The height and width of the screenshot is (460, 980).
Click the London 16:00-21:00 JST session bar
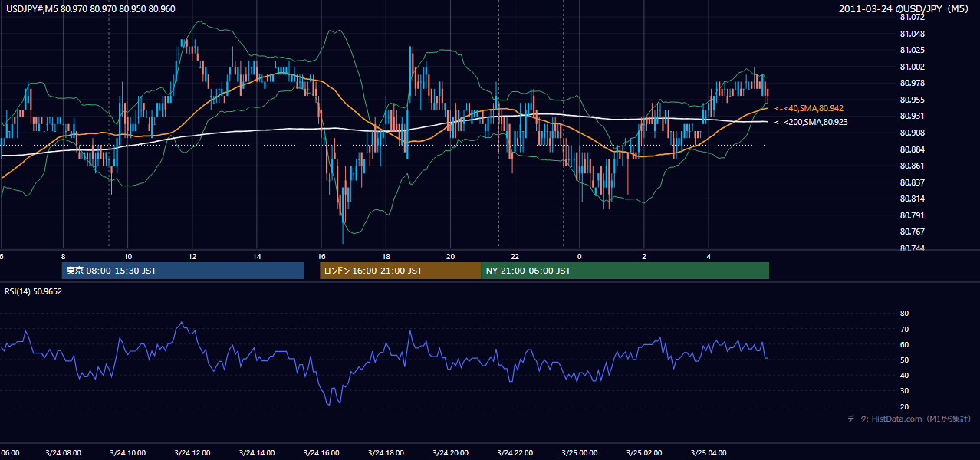[400, 271]
